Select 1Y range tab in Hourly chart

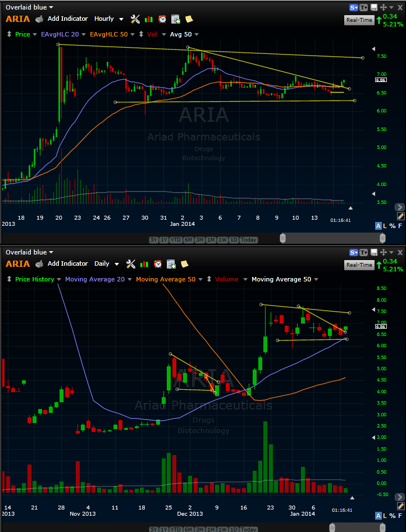click(164, 240)
